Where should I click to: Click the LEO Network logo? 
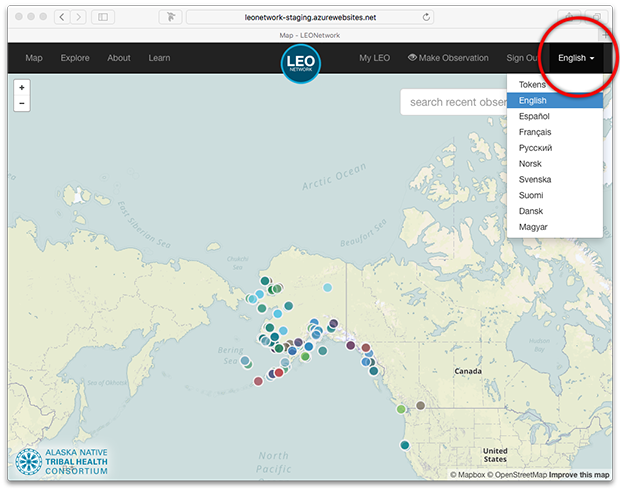click(x=301, y=63)
